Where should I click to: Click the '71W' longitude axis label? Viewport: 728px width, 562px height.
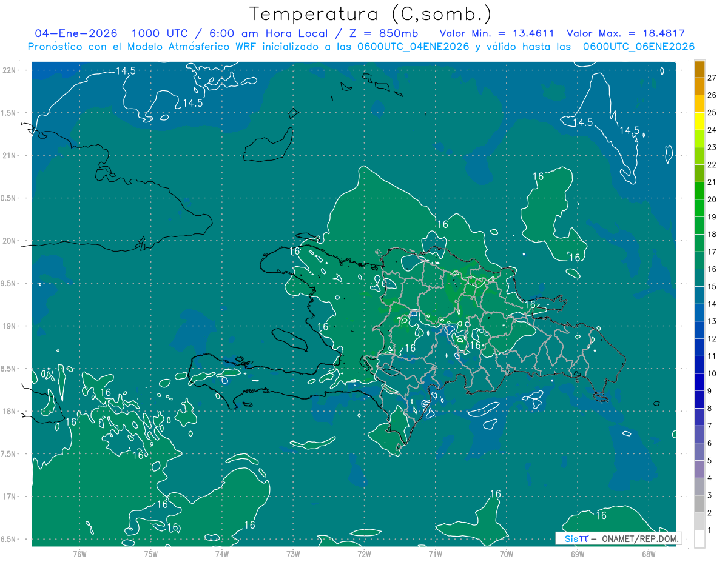[435, 554]
